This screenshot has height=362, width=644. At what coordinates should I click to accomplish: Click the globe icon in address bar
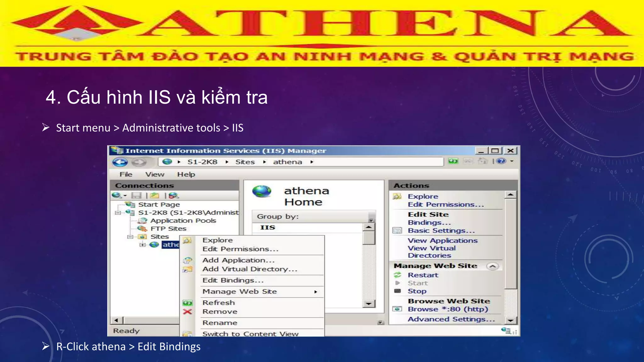[167, 162]
